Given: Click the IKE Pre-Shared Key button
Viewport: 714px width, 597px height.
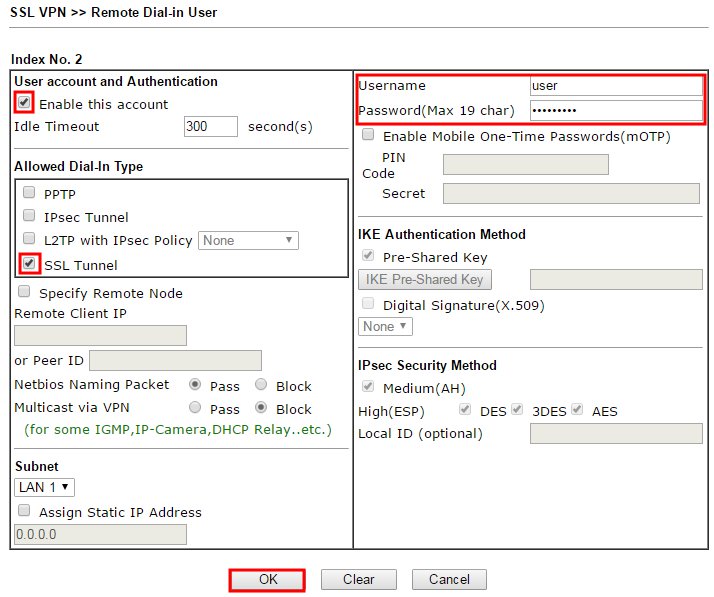Looking at the screenshot, I should click(x=425, y=280).
